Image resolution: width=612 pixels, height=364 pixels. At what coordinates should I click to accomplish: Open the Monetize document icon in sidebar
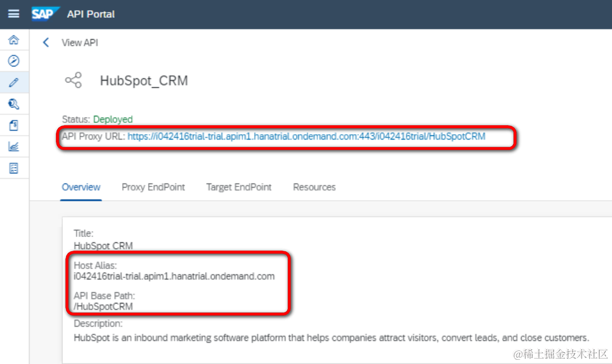[14, 125]
